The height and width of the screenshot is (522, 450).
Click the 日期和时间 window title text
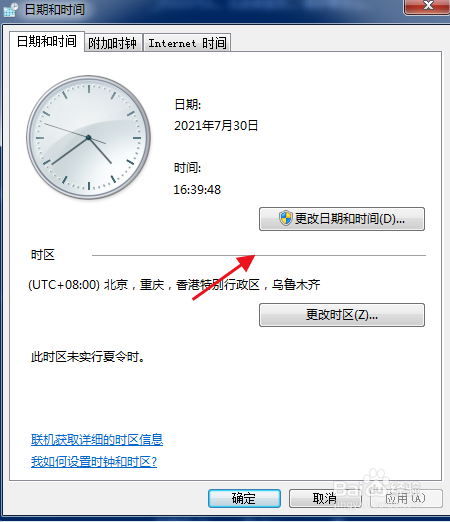click(x=55, y=10)
